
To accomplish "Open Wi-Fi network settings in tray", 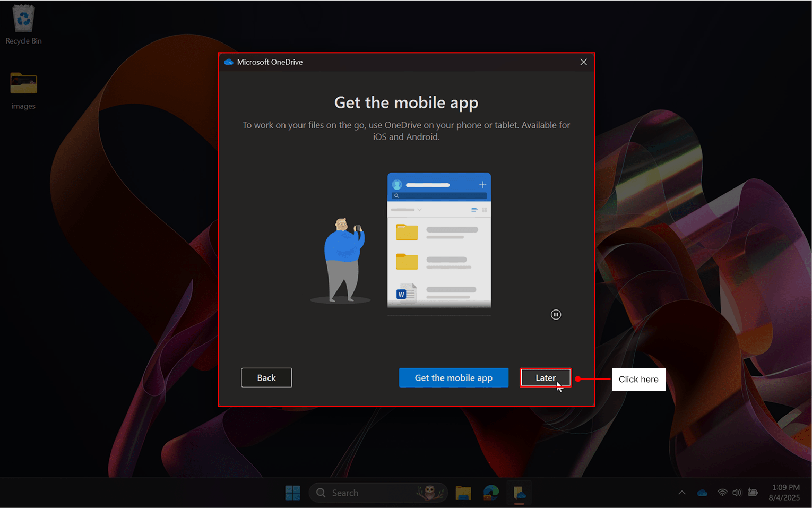I will tap(722, 493).
